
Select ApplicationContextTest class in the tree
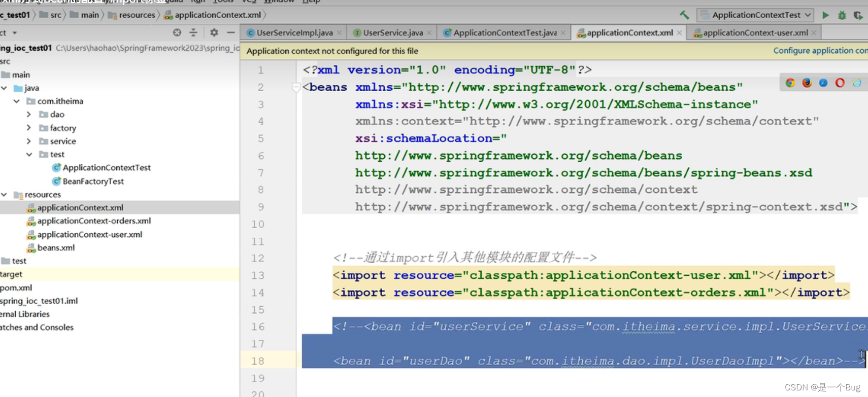click(102, 168)
